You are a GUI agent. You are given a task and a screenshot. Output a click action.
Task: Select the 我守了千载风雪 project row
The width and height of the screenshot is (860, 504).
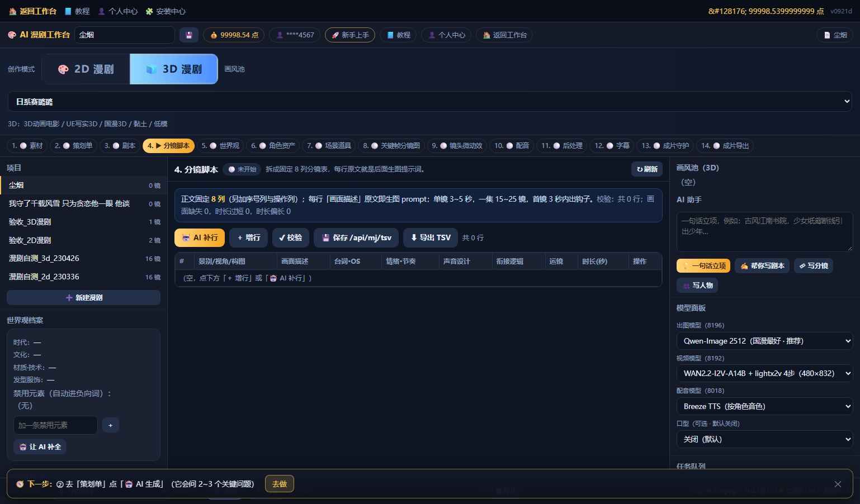(x=83, y=204)
